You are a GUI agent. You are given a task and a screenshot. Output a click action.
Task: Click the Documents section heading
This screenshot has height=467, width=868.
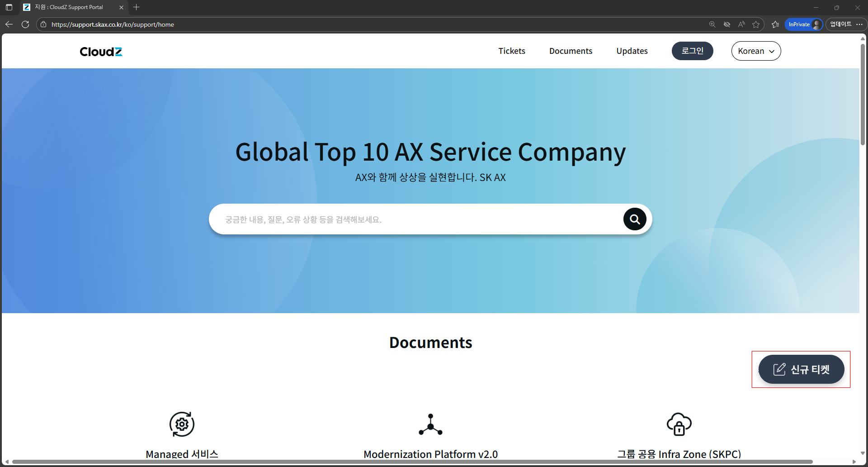click(430, 343)
